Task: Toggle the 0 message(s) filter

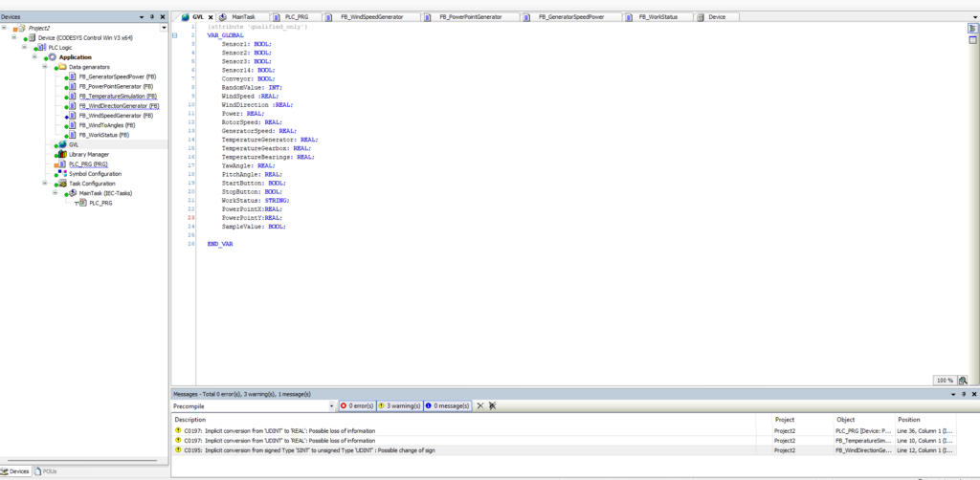Action: click(x=447, y=406)
